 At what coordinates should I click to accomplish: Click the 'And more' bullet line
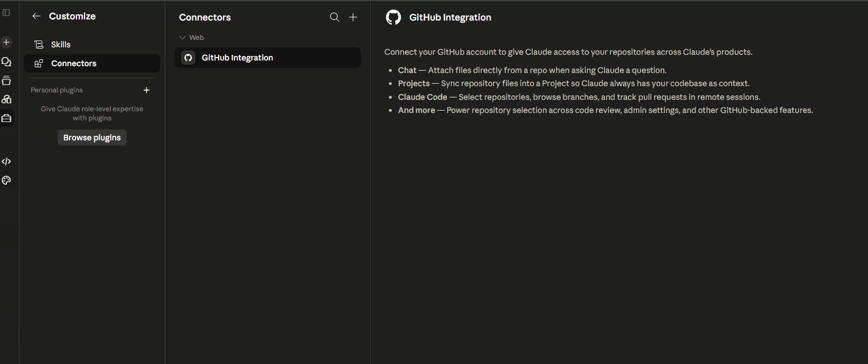click(x=605, y=110)
